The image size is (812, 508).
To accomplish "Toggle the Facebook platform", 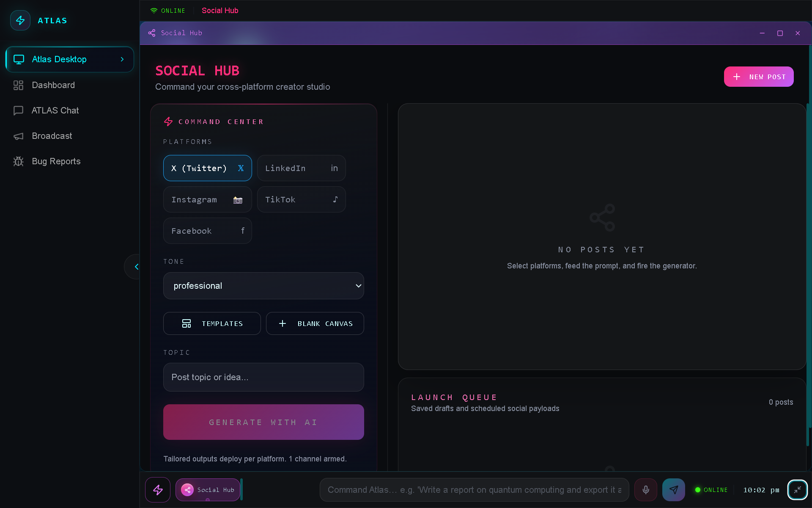I will [x=208, y=231].
